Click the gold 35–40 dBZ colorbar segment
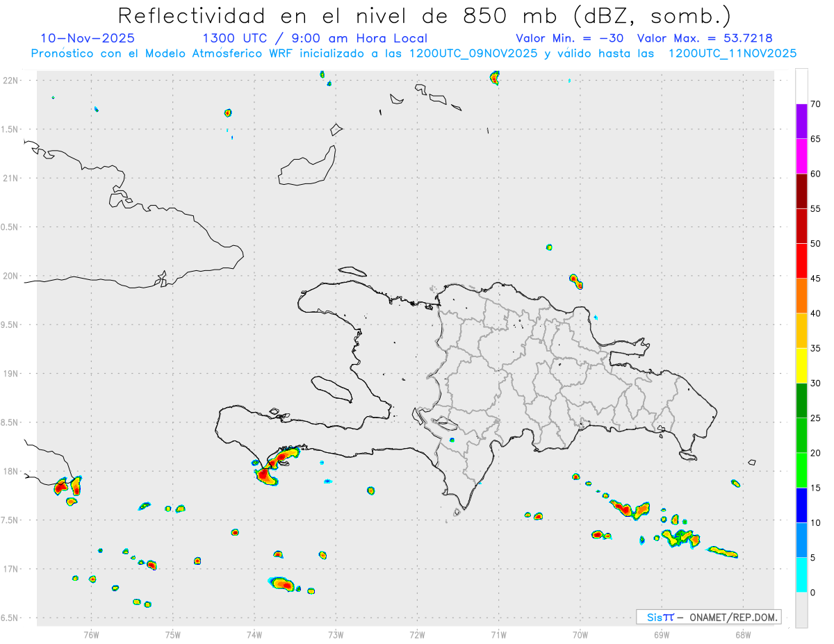The image size is (834, 644). coord(801,331)
